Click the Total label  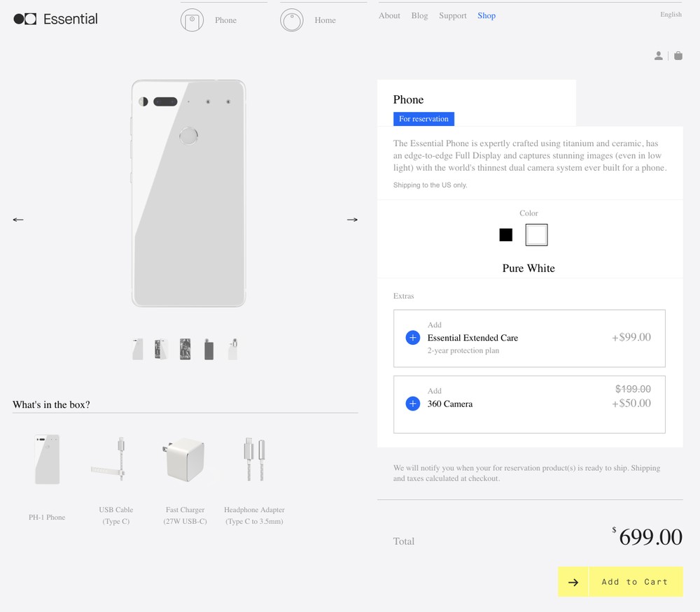(404, 541)
